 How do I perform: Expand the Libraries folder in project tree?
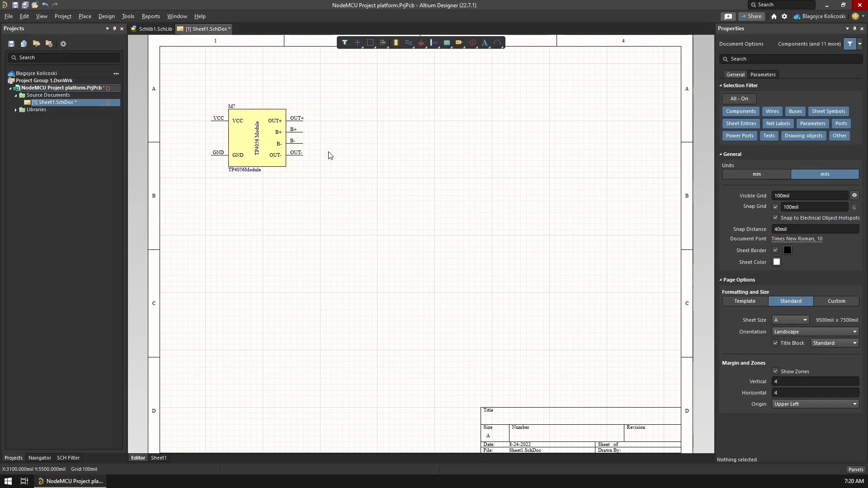click(16, 110)
